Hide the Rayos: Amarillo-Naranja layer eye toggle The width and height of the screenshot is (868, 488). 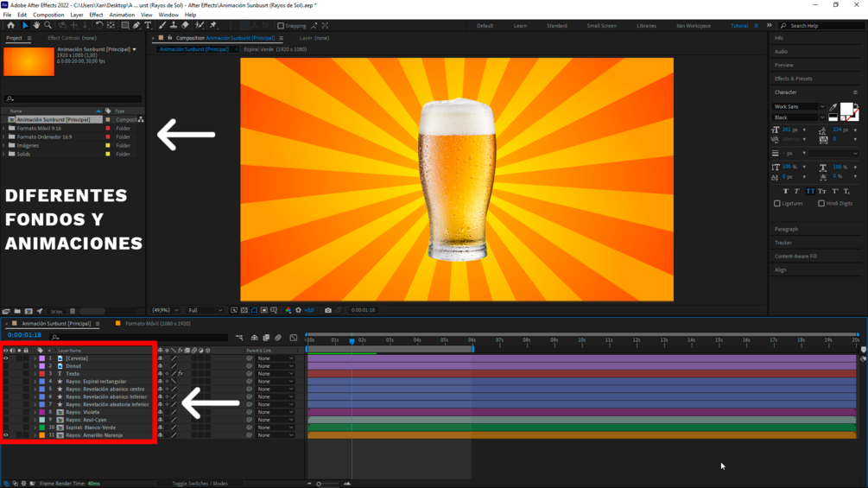tap(6, 435)
